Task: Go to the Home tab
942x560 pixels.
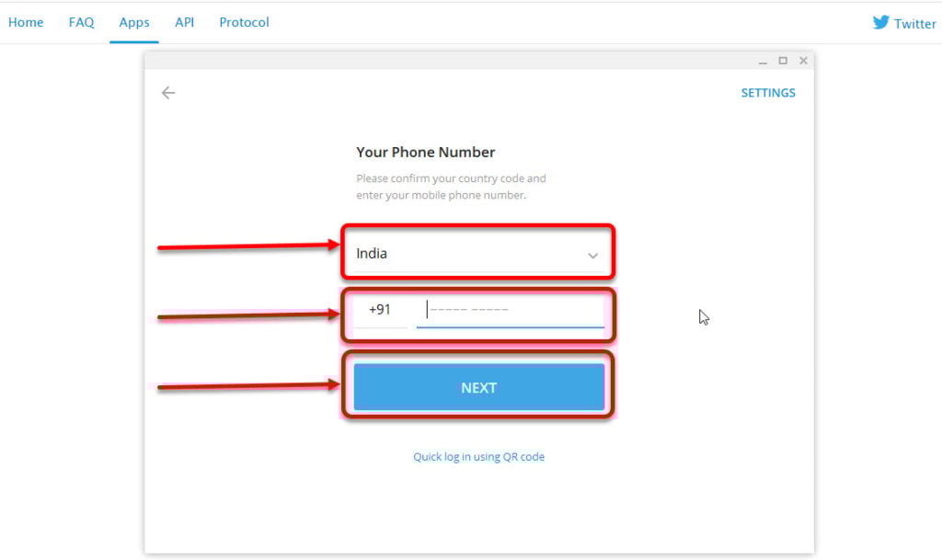Action: 26,22
